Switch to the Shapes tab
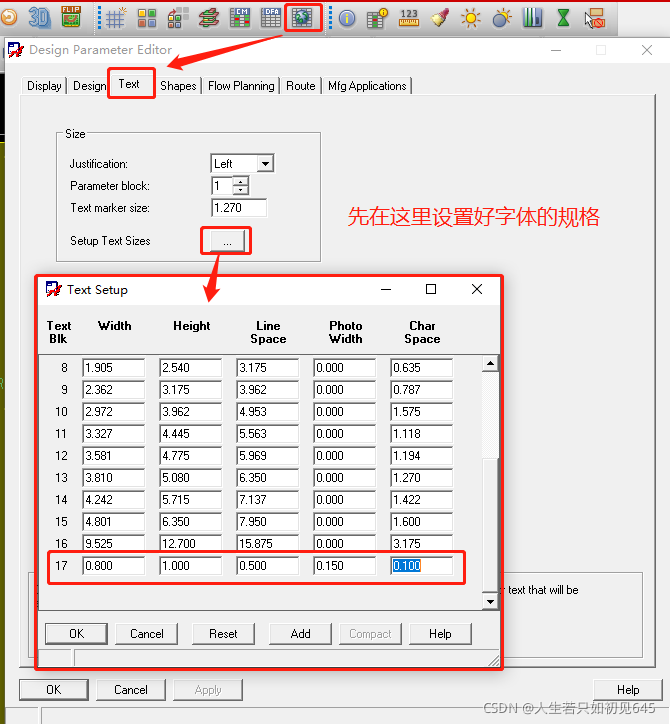Viewport: 670px width, 724px height. tap(178, 86)
